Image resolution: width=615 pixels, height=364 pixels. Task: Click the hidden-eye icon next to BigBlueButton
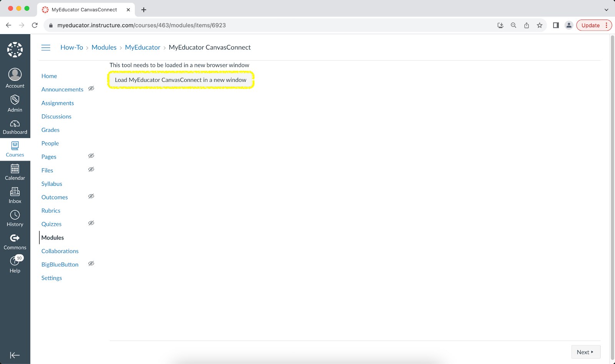[91, 263]
